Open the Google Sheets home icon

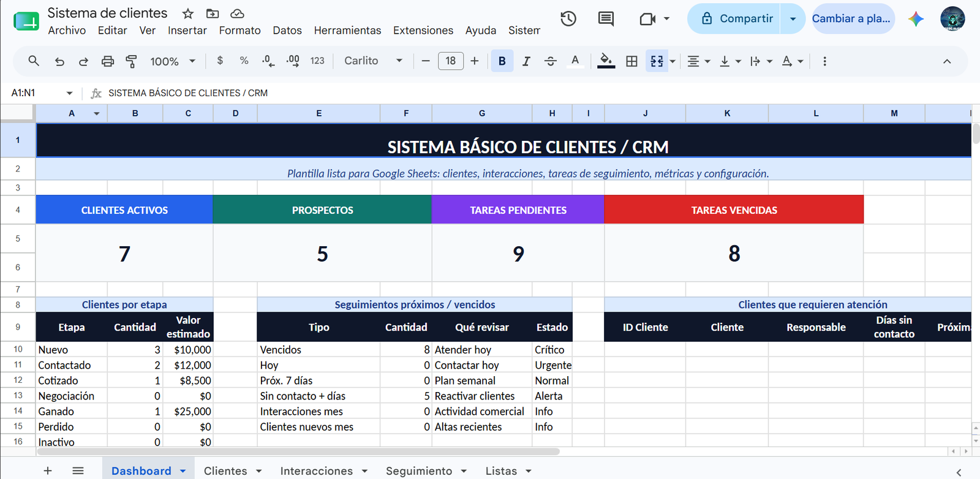click(26, 21)
